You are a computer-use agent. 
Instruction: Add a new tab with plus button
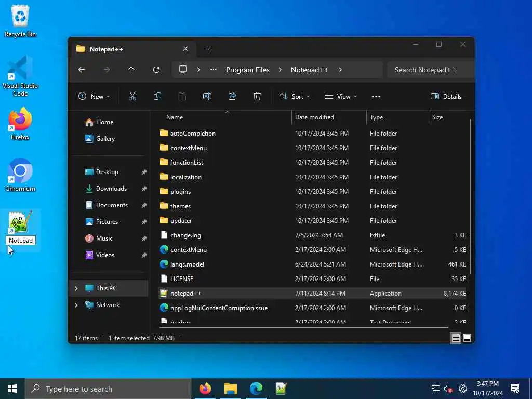(208, 49)
